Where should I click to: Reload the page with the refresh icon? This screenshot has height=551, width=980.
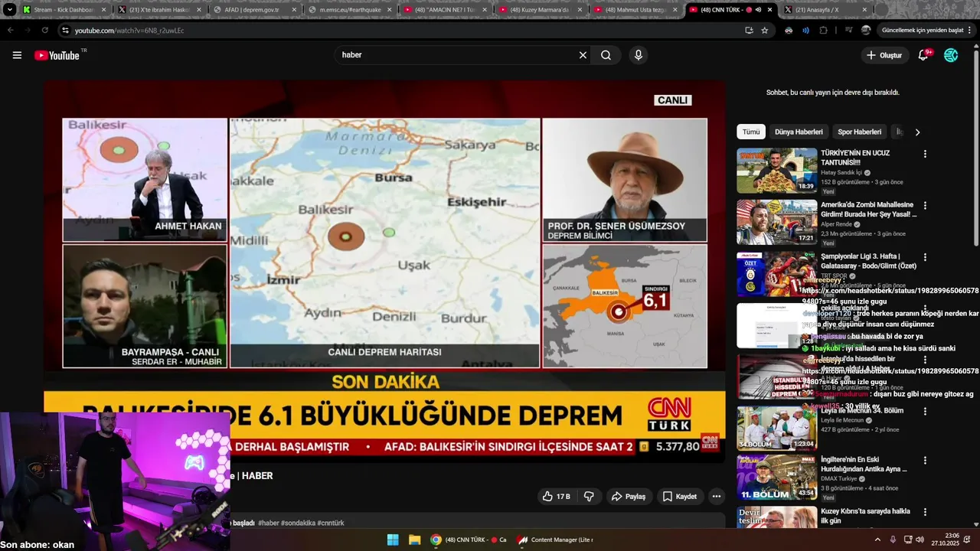(45, 31)
